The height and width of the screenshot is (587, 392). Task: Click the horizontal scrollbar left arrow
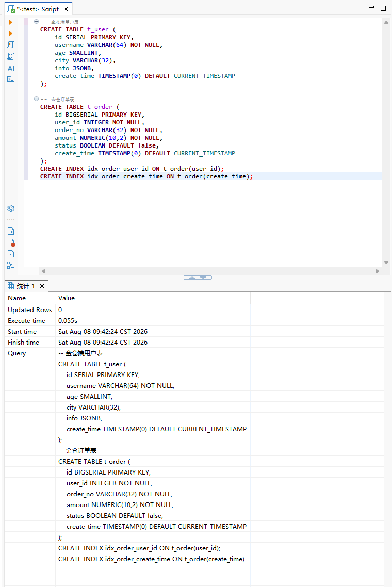click(43, 271)
